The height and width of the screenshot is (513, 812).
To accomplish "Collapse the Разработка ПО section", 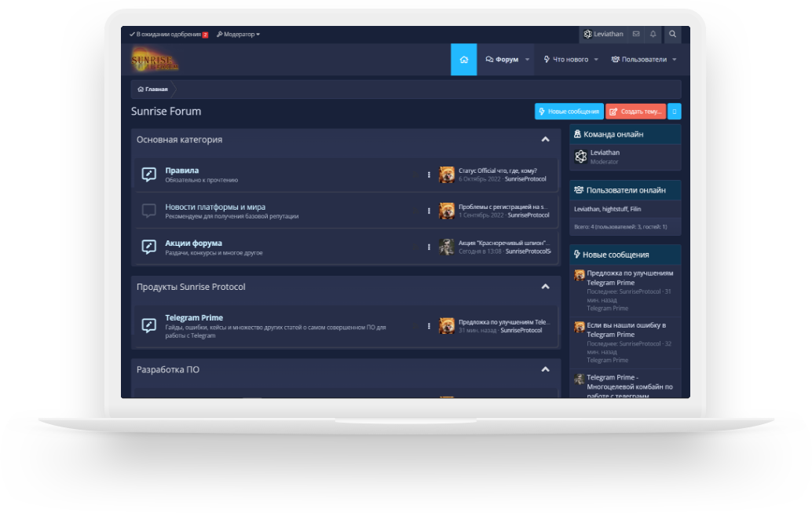I will pyautogui.click(x=546, y=369).
